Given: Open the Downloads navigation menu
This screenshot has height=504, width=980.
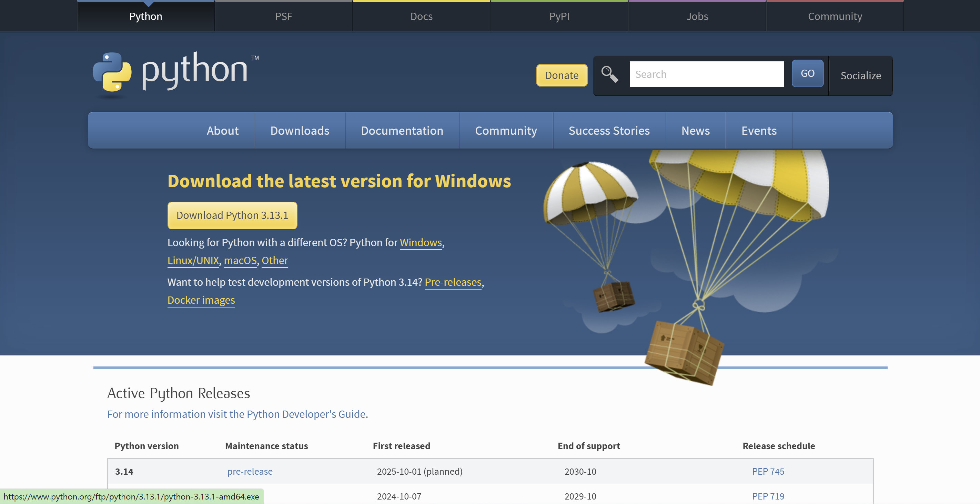Looking at the screenshot, I should (300, 130).
